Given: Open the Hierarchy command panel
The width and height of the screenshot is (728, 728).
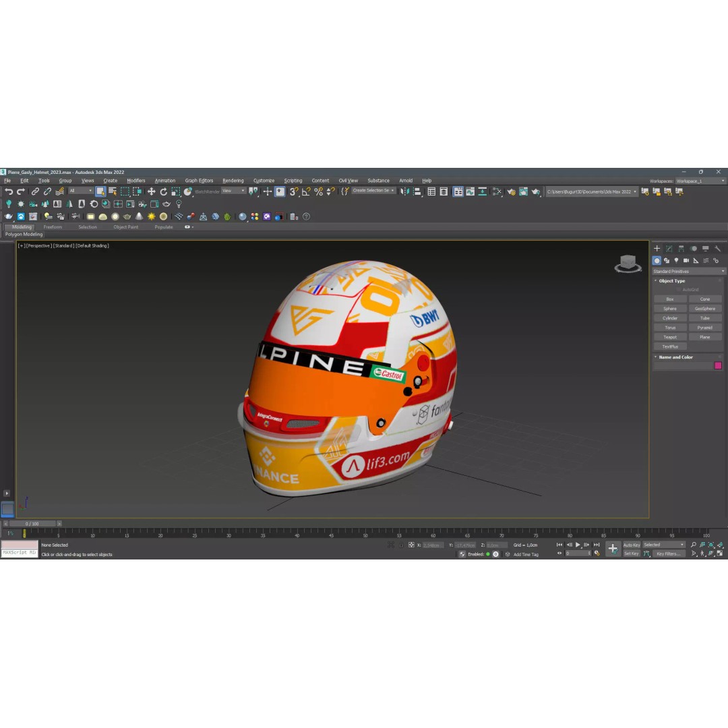Looking at the screenshot, I should pyautogui.click(x=679, y=248).
